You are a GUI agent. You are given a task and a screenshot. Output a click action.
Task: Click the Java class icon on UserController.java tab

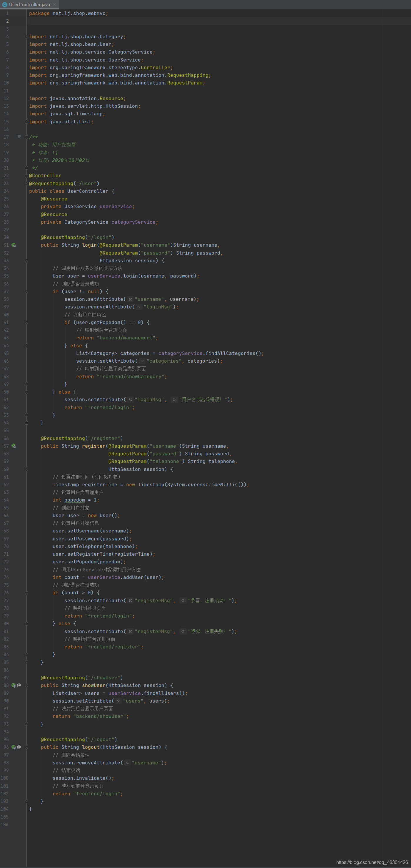(4, 5)
